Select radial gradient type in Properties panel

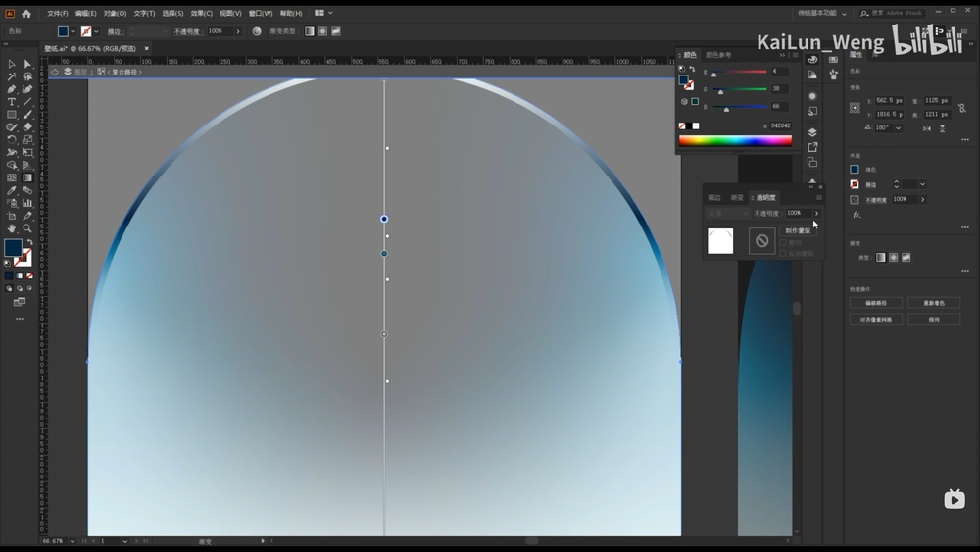(x=893, y=258)
